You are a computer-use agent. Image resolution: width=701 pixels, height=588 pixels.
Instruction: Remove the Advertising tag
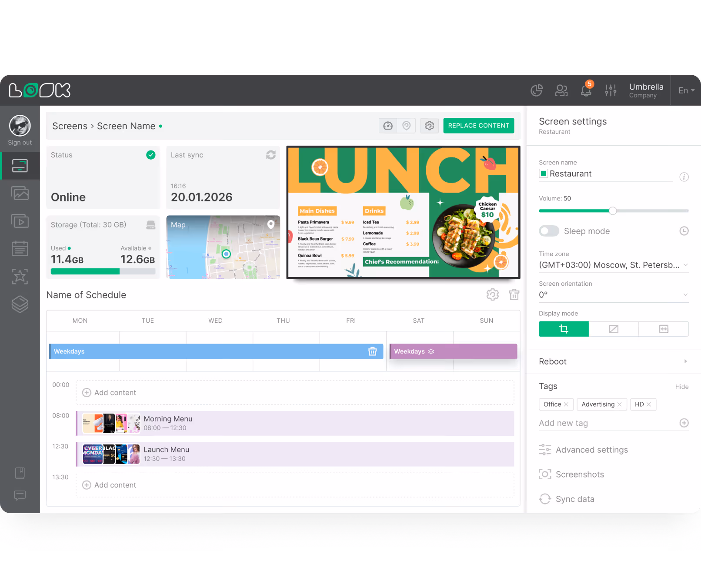pyautogui.click(x=620, y=404)
